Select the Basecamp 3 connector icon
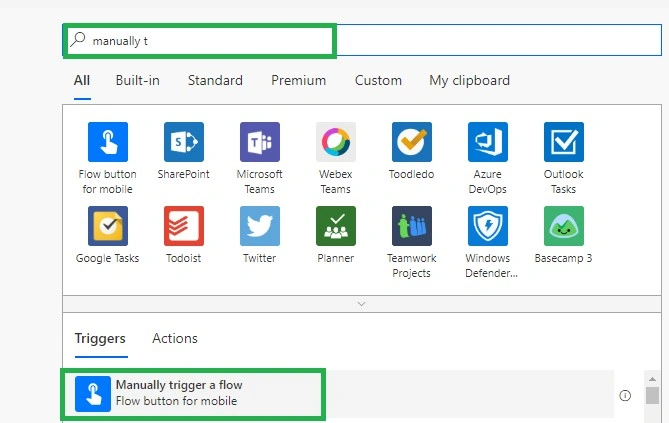669x423 pixels. click(x=564, y=226)
